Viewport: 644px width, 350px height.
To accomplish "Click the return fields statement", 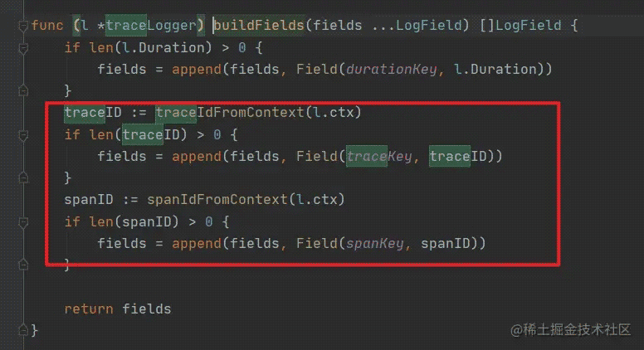I will click(118, 309).
